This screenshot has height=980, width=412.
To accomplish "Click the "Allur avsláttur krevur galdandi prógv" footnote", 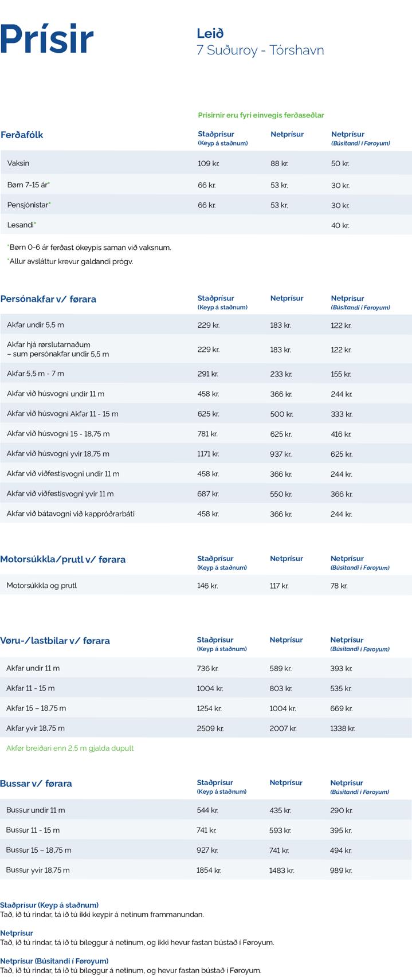I will tap(70, 261).
